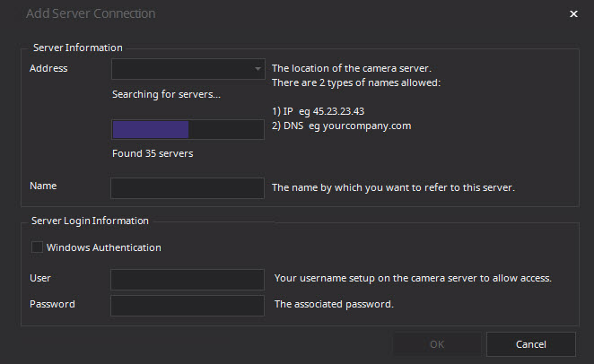
Task: Click the server search progress bar
Action: point(188,129)
